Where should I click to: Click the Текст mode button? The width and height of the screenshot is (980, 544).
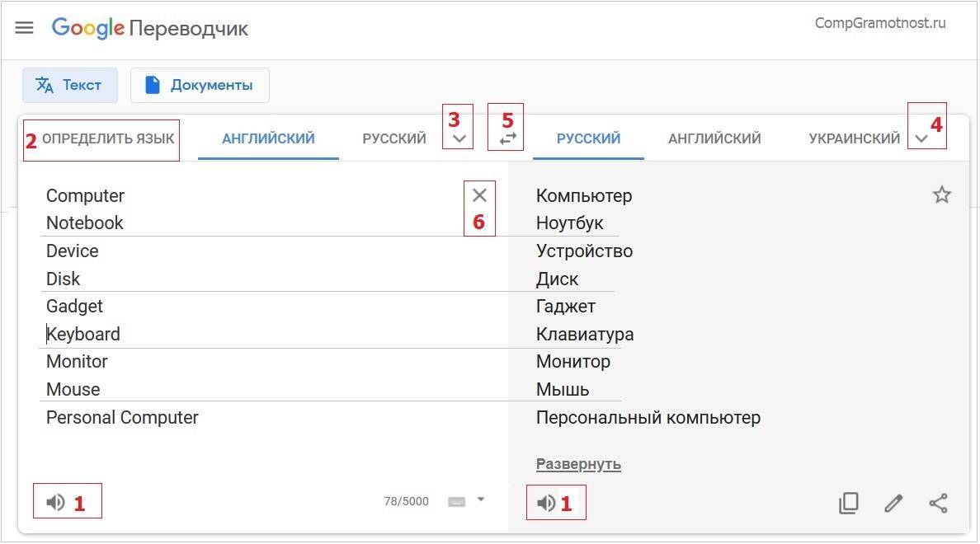(x=70, y=85)
